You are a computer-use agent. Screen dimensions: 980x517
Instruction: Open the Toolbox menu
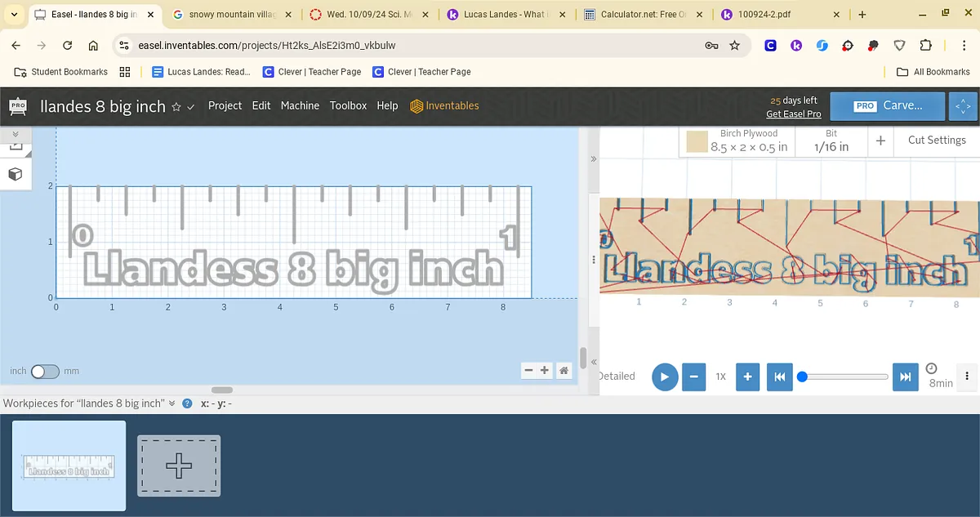pyautogui.click(x=348, y=105)
